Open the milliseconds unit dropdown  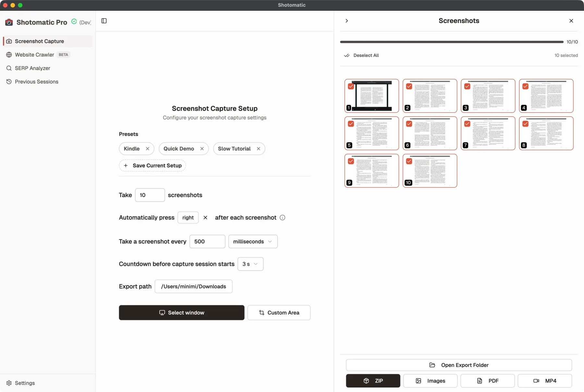coord(253,241)
